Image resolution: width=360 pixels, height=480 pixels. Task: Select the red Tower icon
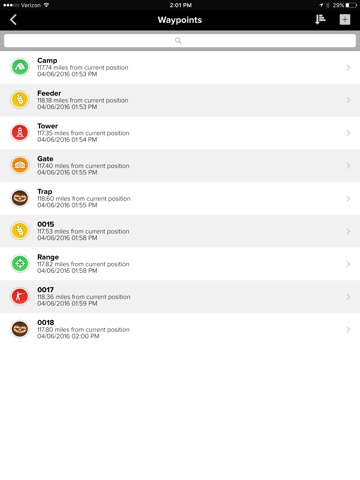(x=20, y=132)
